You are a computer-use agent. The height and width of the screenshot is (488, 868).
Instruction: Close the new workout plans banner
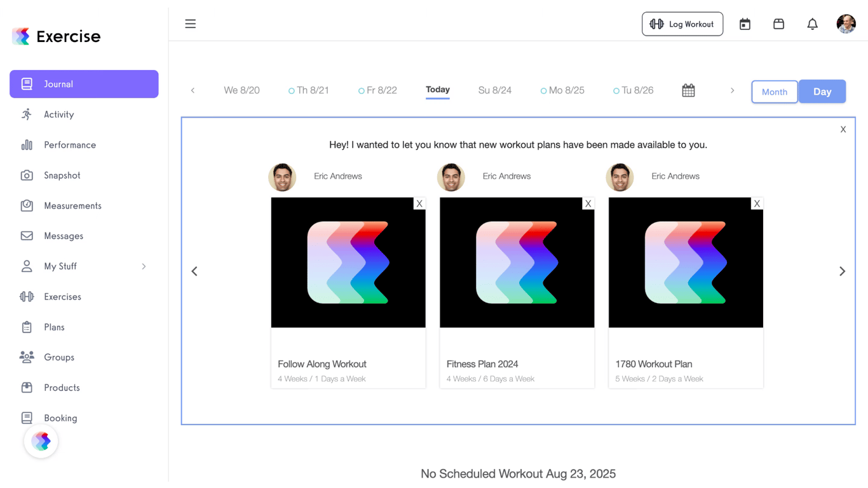843,130
